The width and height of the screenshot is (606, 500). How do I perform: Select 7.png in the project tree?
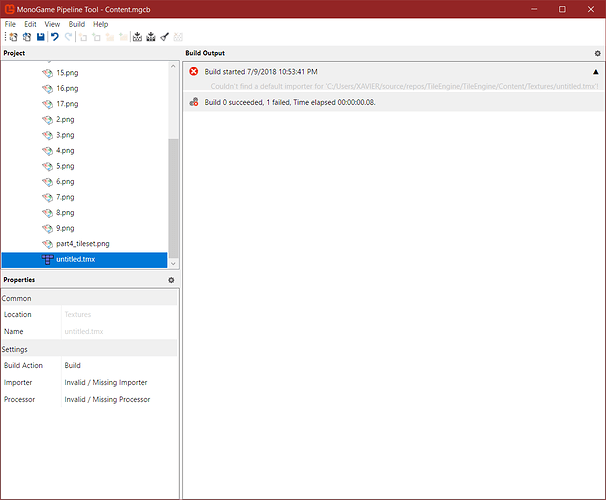(65, 197)
